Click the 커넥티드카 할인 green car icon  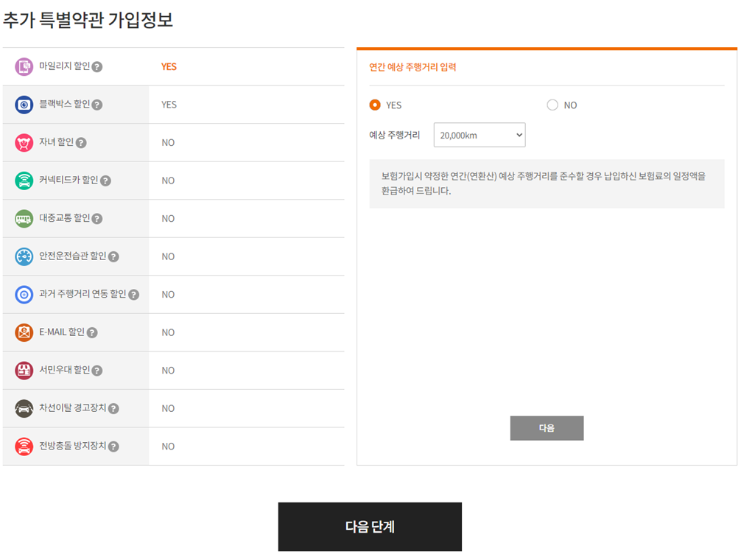[x=24, y=181]
